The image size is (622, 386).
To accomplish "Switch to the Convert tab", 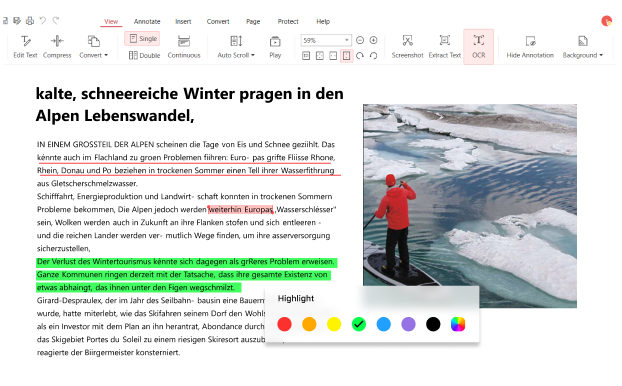I will click(x=218, y=21).
